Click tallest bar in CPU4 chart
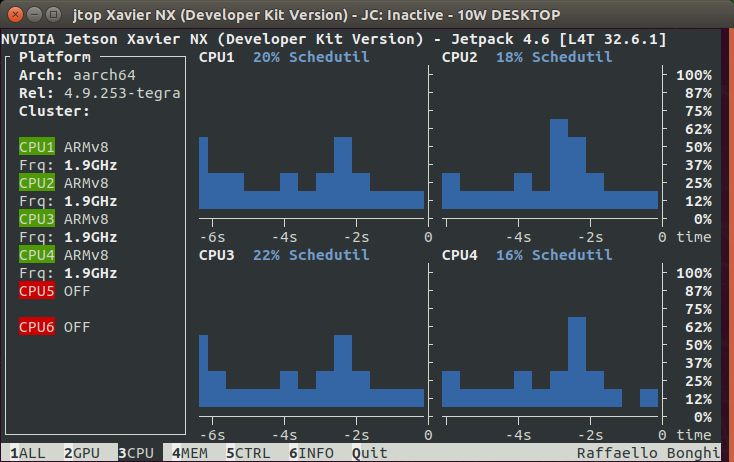Image resolution: width=734 pixels, height=462 pixels. tap(577, 362)
